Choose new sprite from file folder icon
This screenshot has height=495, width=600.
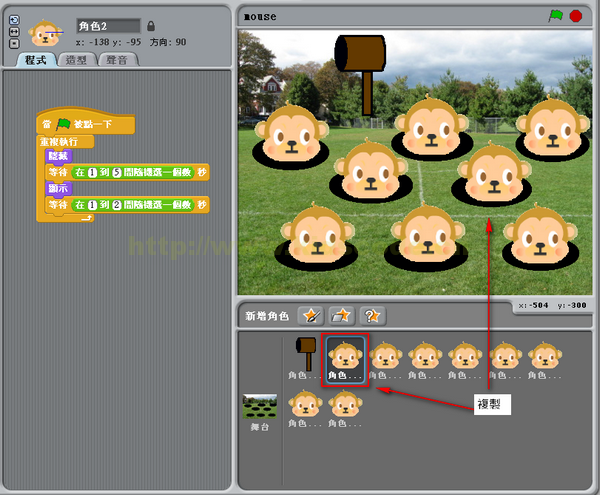pyautogui.click(x=342, y=316)
